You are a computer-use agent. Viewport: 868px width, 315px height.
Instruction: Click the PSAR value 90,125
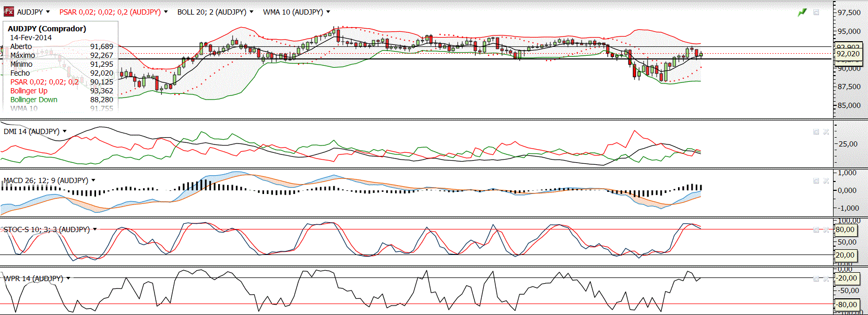coord(102,82)
